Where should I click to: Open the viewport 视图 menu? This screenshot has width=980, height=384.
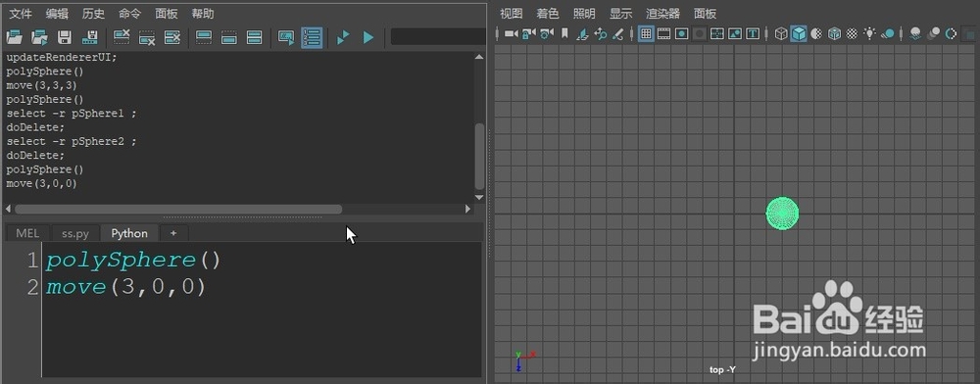click(512, 14)
